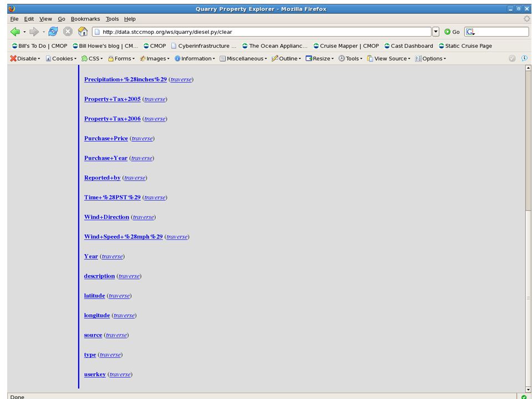Open the Information toolbar menu
Screen dimensions: 532x399
pos(195,58)
